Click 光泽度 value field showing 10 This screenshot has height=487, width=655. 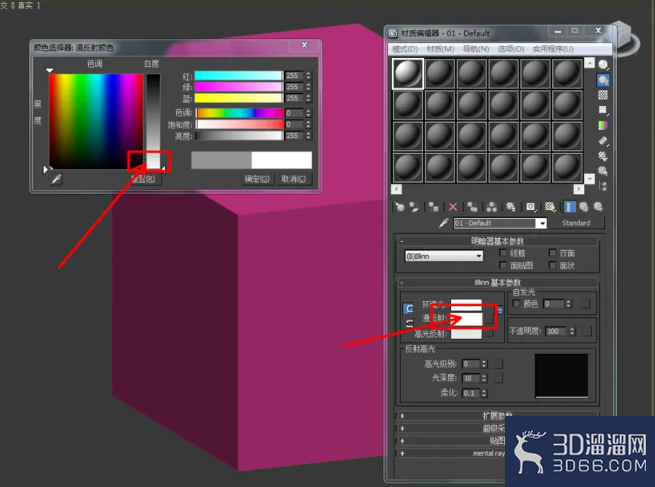tap(471, 378)
